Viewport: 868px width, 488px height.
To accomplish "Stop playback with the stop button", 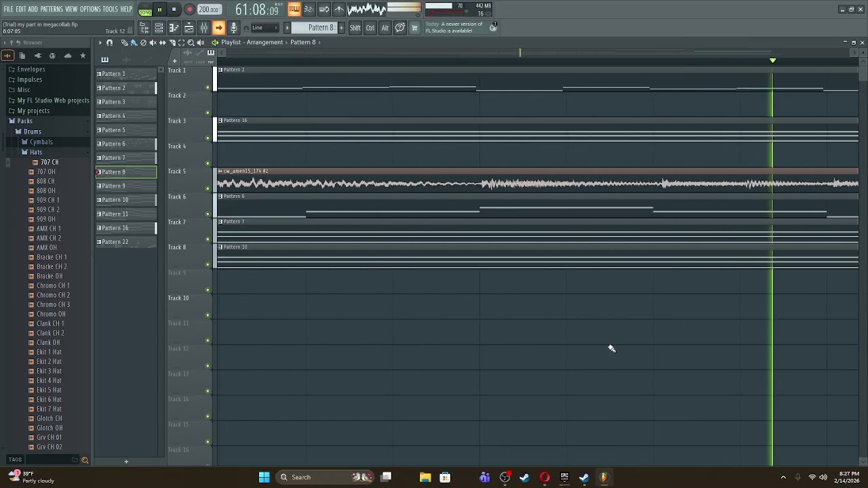I will pyautogui.click(x=174, y=9).
